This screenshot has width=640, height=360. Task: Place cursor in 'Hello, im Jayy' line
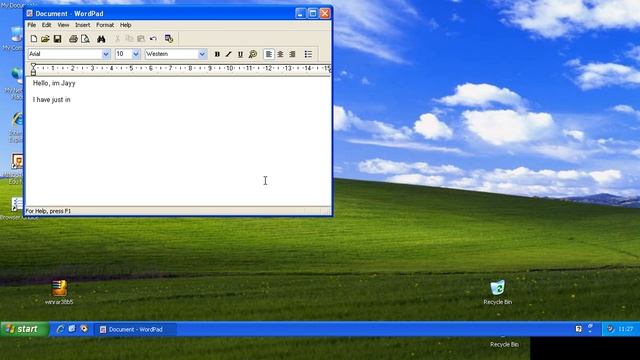pyautogui.click(x=54, y=83)
